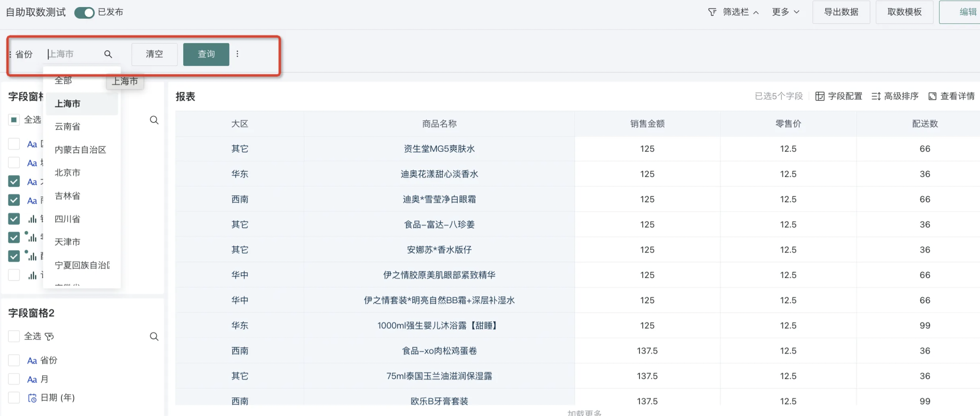Open the 取数模板 button
The width and height of the screenshot is (980, 416).
pos(904,12)
